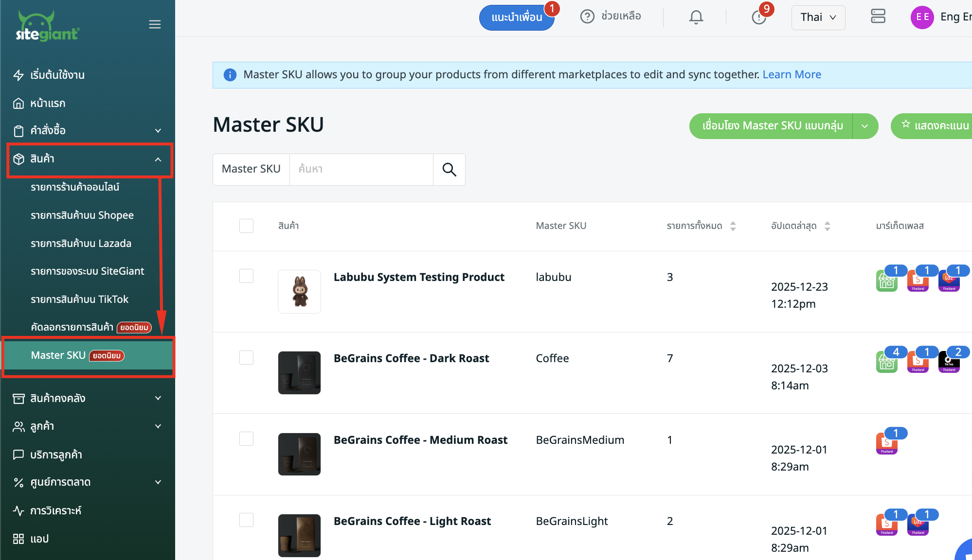Image resolution: width=972 pixels, height=560 pixels.
Task: Click Shopee icon on BeGrainsMedium row
Action: [x=886, y=443]
